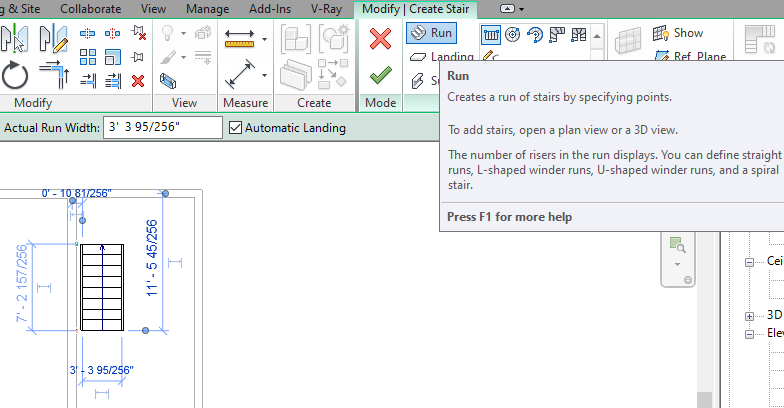Open the ribbon minimize options dropdown arrow
This screenshot has width=784, height=408.
pos(522,9)
